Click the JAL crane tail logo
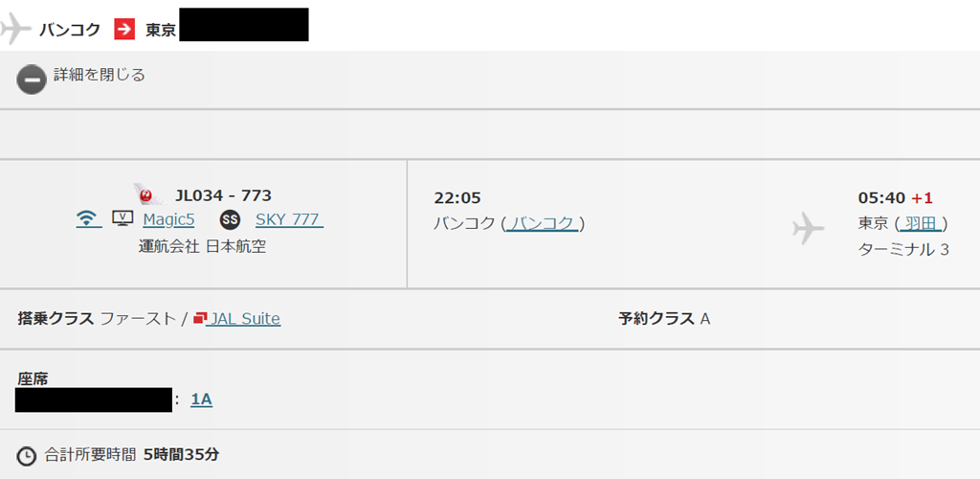Viewport: 980px width, 479px height. pyautogui.click(x=150, y=194)
